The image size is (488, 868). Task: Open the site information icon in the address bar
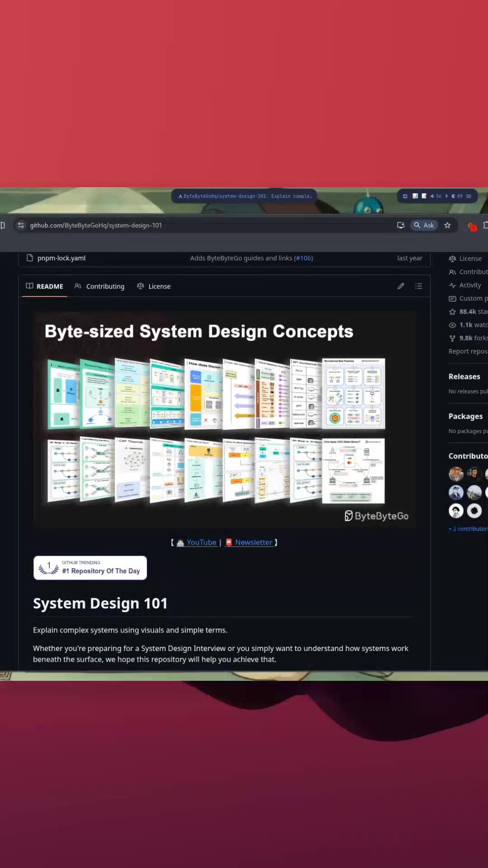point(21,225)
